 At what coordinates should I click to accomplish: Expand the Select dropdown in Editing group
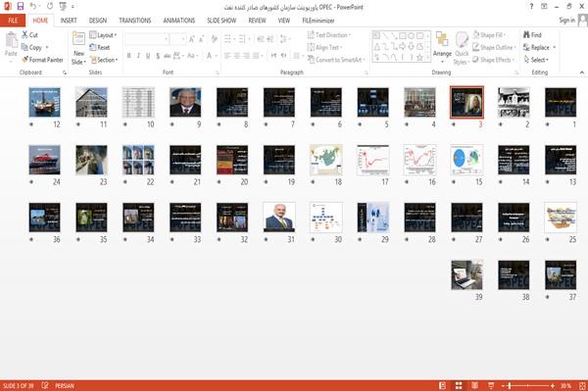pos(536,60)
